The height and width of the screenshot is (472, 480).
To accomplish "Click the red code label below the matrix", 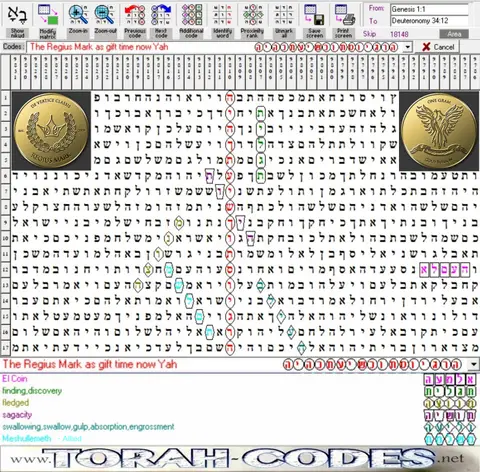I will coord(90,364).
